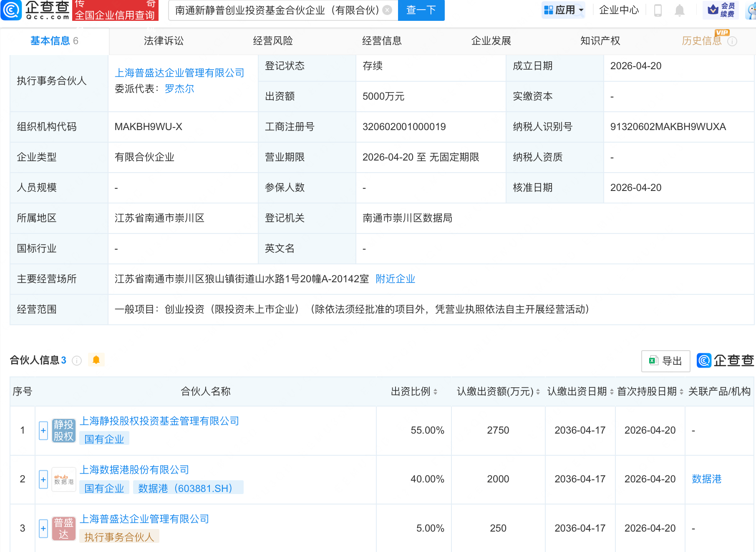Click the notification bell icon in top bar
Viewport: 756px width, 552px height.
[x=679, y=10]
